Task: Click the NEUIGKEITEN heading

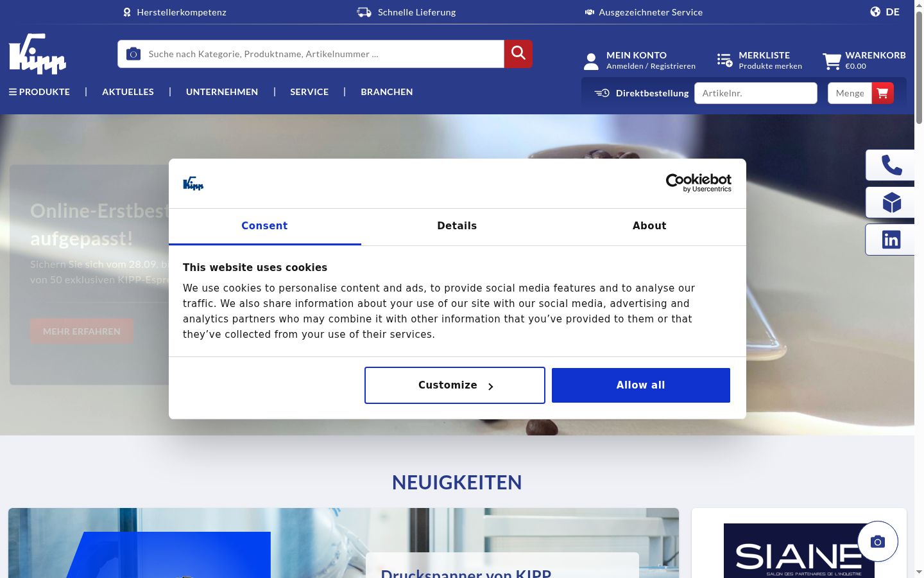Action: (457, 482)
